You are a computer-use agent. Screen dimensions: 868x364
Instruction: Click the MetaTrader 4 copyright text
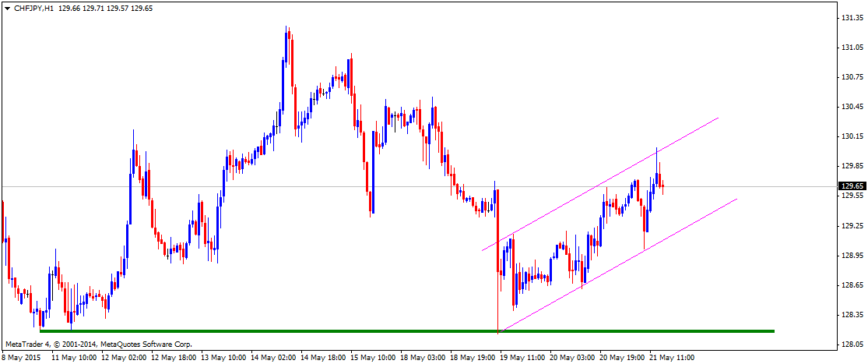click(x=99, y=344)
